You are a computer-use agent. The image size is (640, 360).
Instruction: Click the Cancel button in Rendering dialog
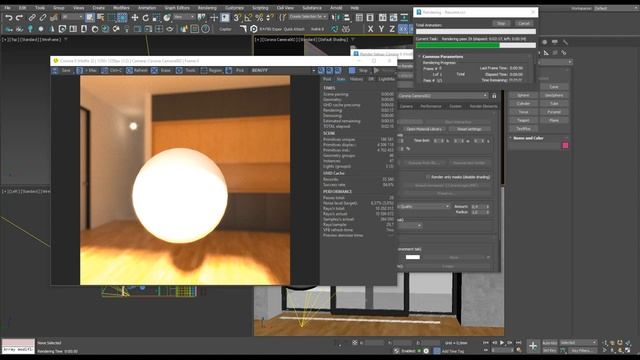point(524,24)
